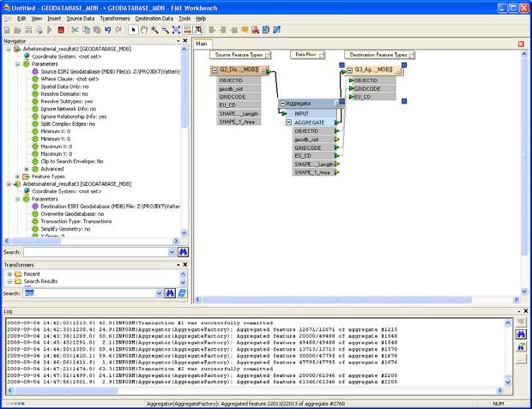Click the Paste toolbar icon
The height and width of the screenshot is (409, 532).
click(97, 30)
